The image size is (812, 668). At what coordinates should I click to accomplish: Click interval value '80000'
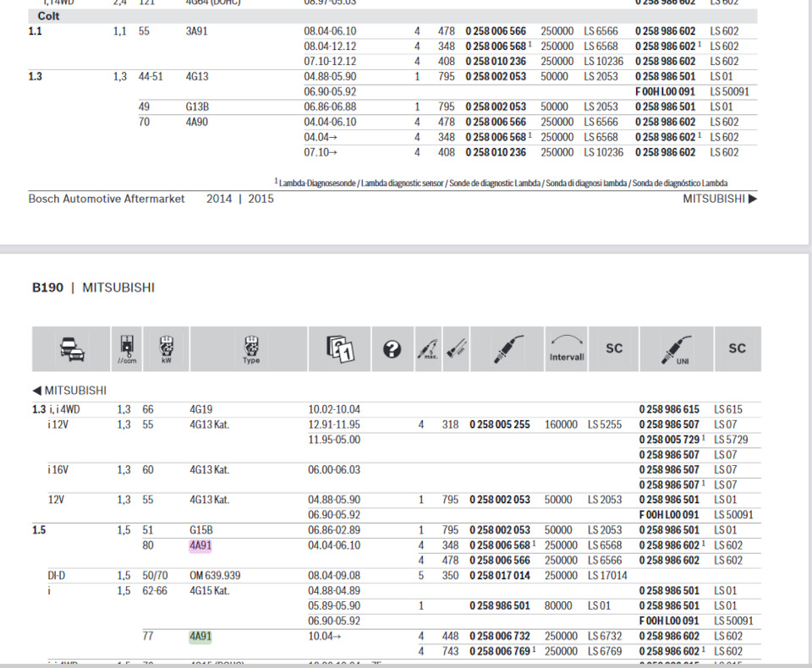[x=558, y=606]
